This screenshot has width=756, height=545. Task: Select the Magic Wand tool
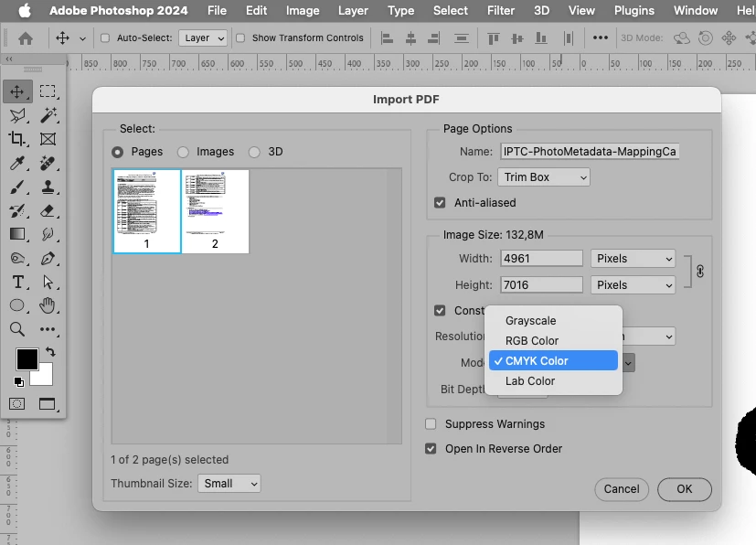48,115
